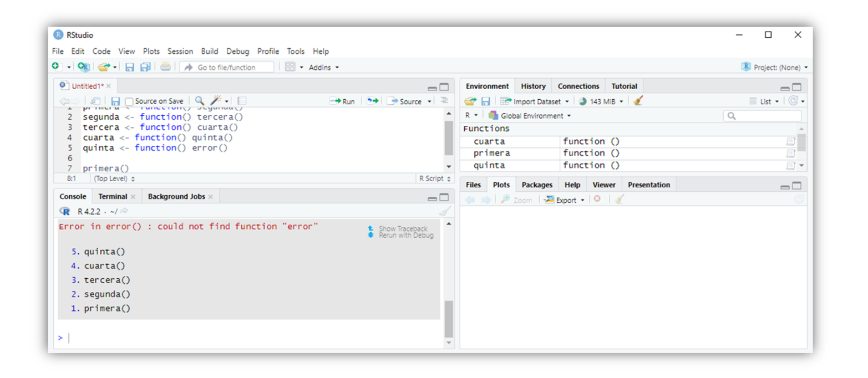Maximize the Console pane
The image size is (868, 378).
[444, 197]
